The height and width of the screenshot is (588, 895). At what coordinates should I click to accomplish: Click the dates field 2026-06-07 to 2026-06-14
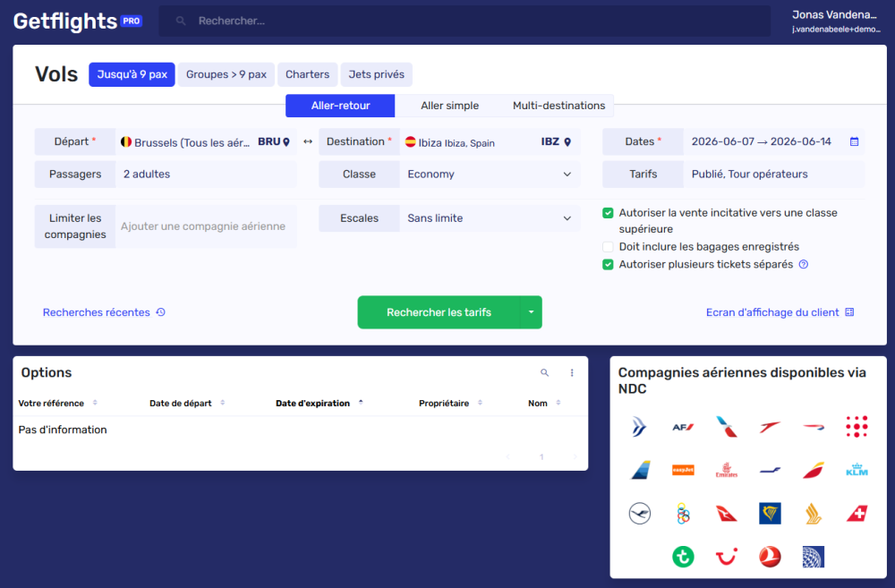[762, 141]
